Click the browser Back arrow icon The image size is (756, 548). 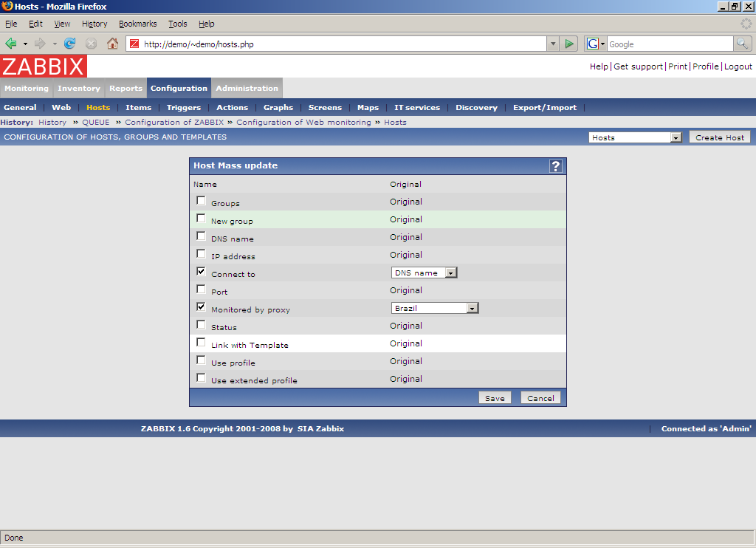point(11,44)
